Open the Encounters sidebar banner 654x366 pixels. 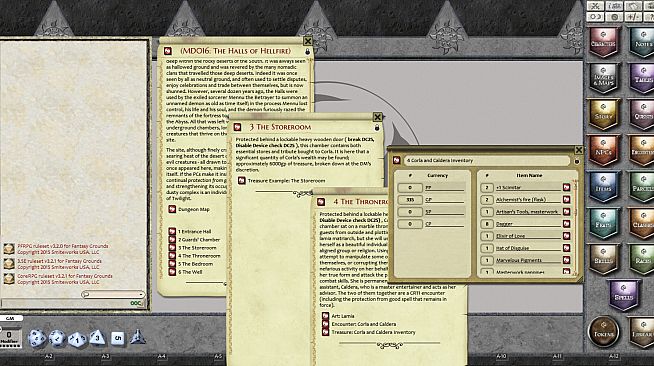642,151
